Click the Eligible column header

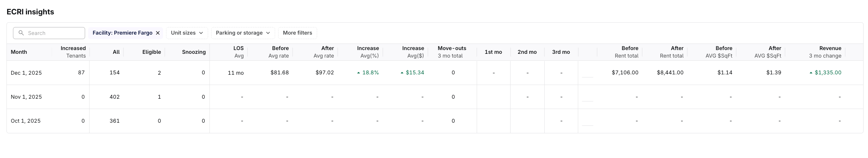(151, 52)
